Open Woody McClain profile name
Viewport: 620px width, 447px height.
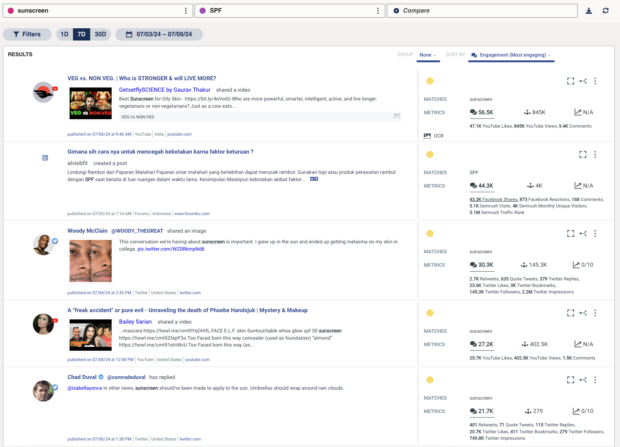[x=87, y=231]
